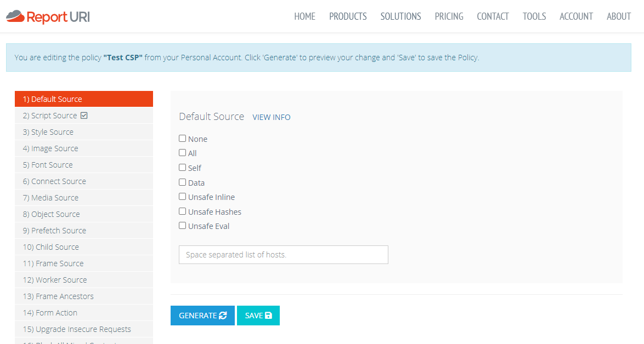Click the space separated hosts input field
644x344 pixels.
click(283, 255)
